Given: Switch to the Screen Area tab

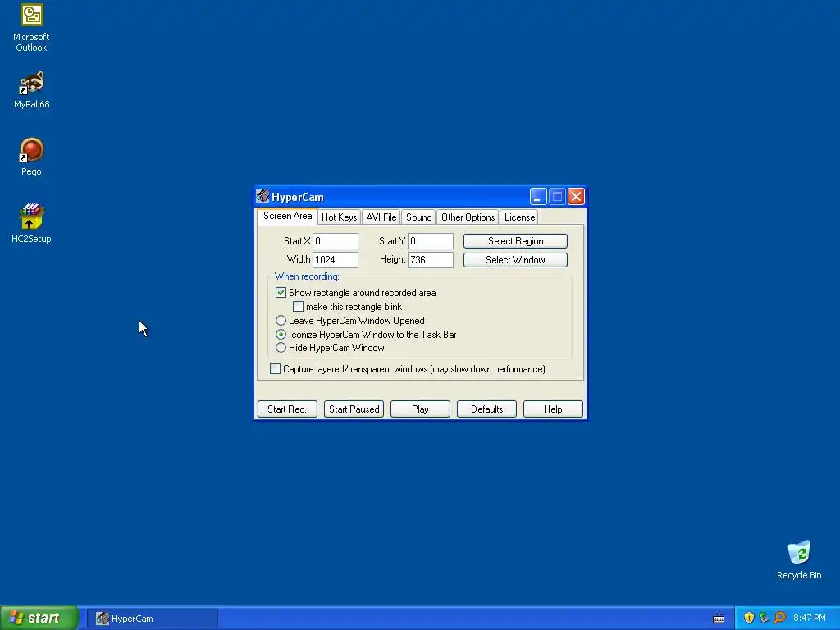Looking at the screenshot, I should 287,216.
